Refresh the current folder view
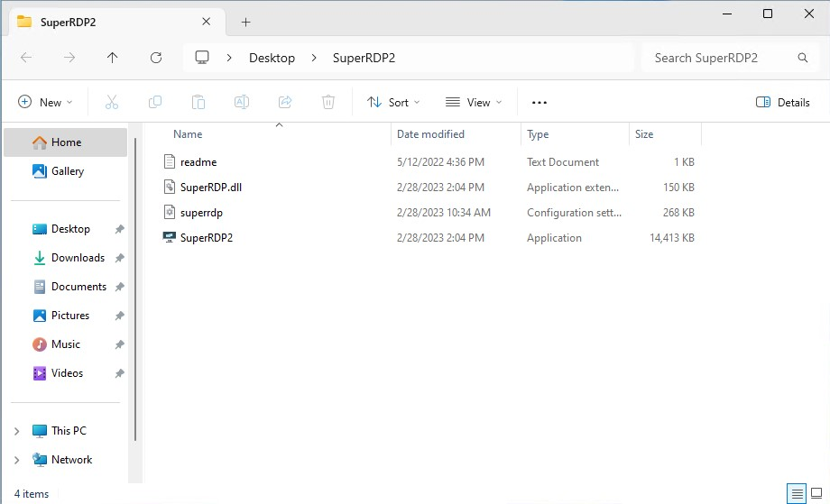Screen dimensions: 830x504 point(155,58)
